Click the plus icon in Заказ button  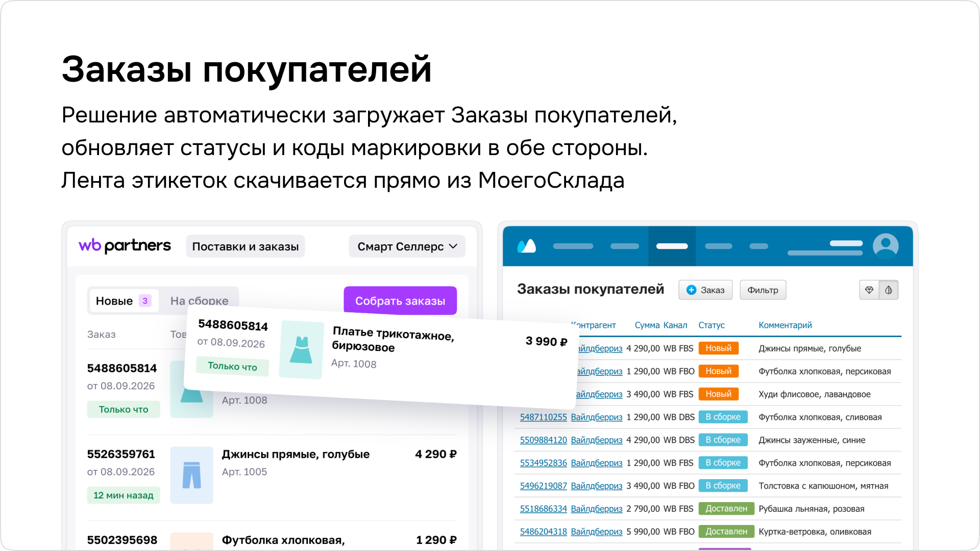click(691, 290)
